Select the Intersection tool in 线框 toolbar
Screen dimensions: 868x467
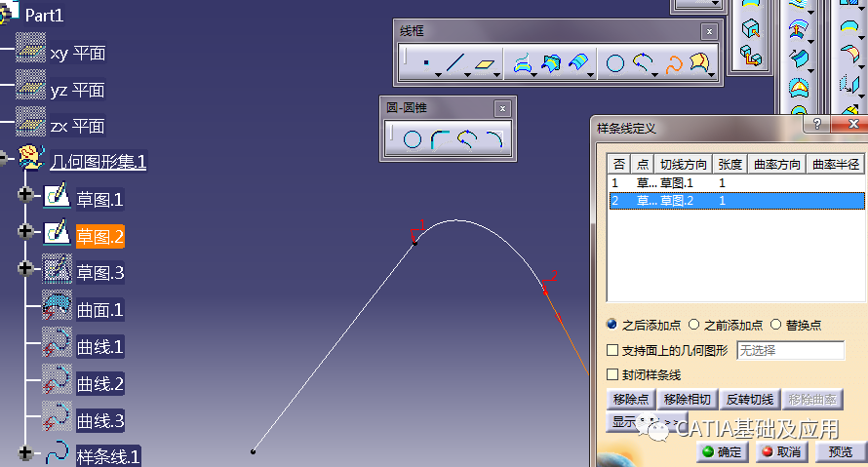tap(551, 63)
